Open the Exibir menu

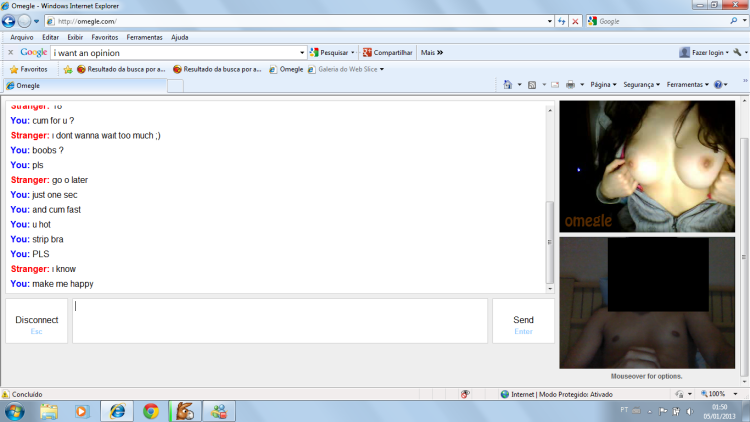pos(75,37)
